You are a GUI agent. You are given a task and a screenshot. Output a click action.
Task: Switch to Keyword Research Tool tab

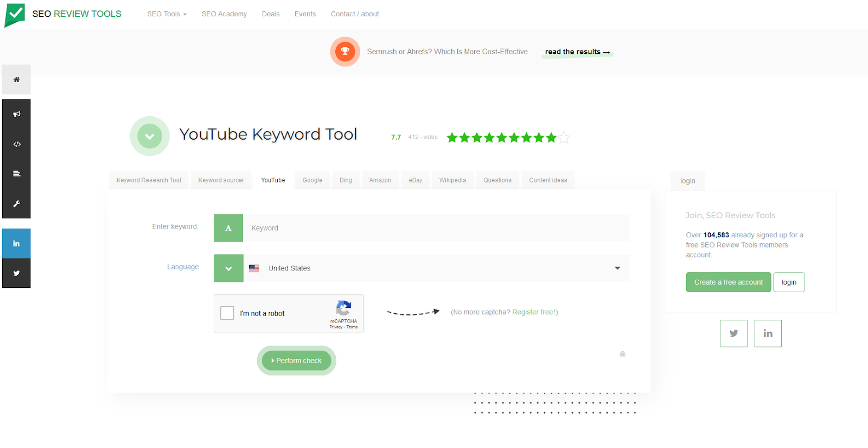pos(149,180)
